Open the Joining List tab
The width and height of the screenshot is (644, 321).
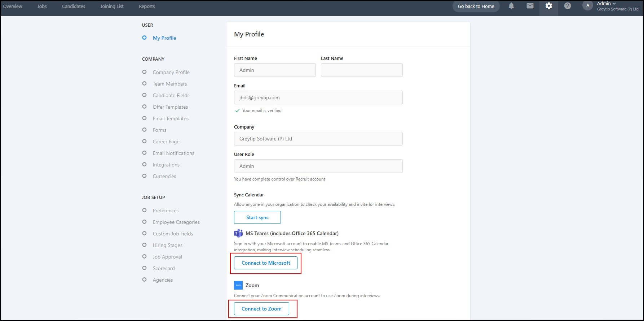coord(112,6)
